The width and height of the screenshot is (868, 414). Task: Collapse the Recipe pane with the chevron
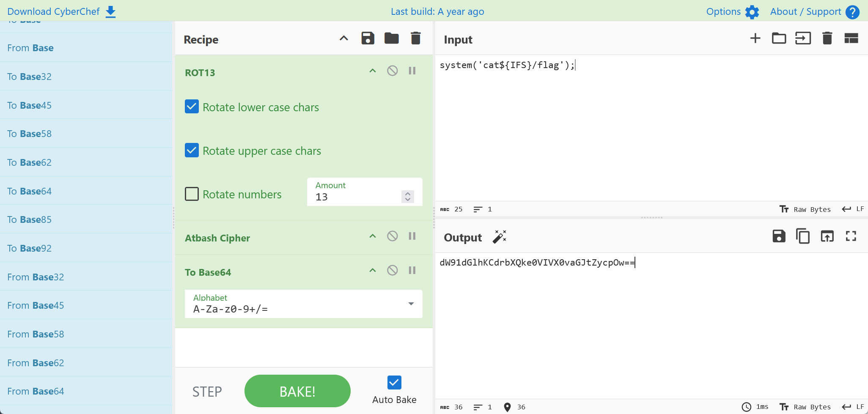(343, 38)
